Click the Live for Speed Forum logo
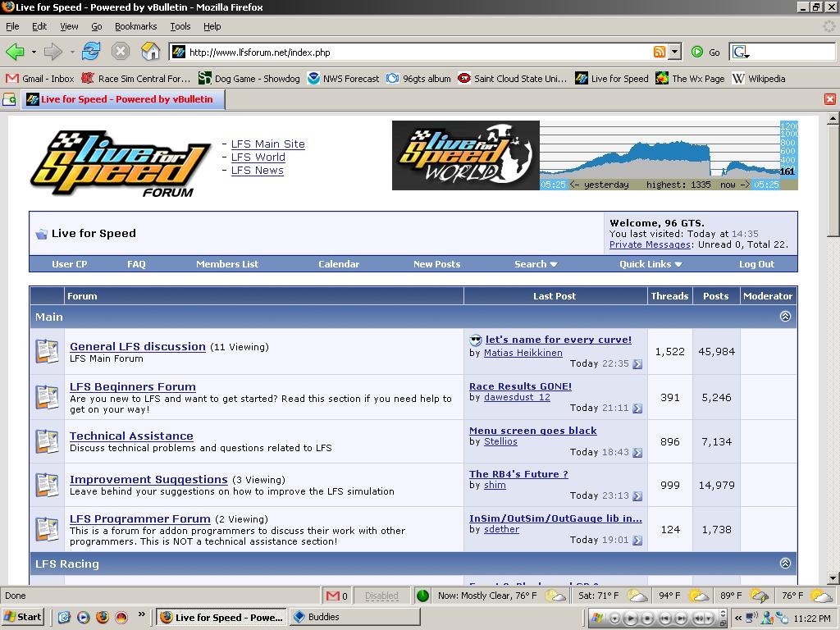Screen dimensions: 840x630 coord(120,164)
